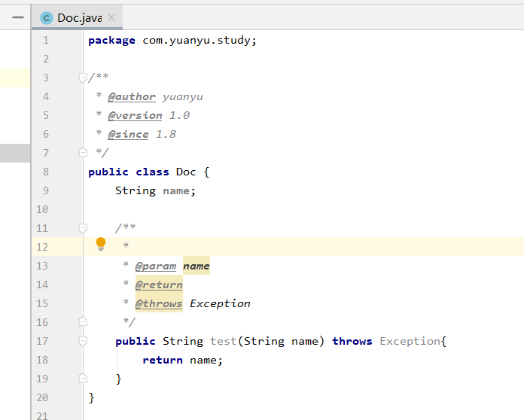Click the yellow lightbulb intention icon
Screen dimensions: 524x420
(101, 244)
